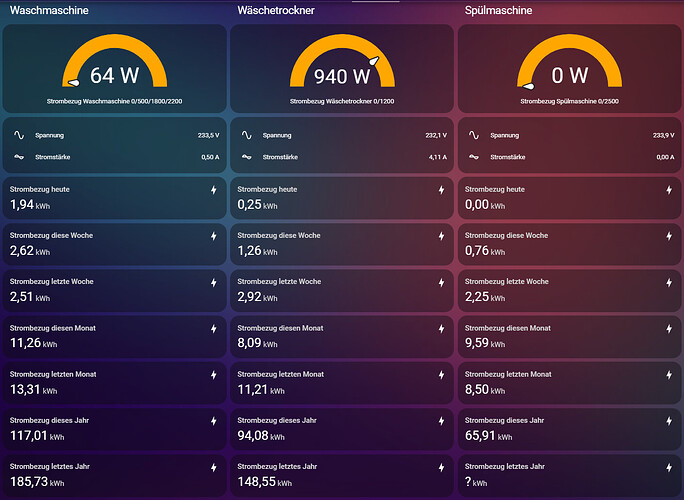
Task: Click lightning icon on Waschmaschine Strombezug diese Woche
Action: [x=214, y=236]
